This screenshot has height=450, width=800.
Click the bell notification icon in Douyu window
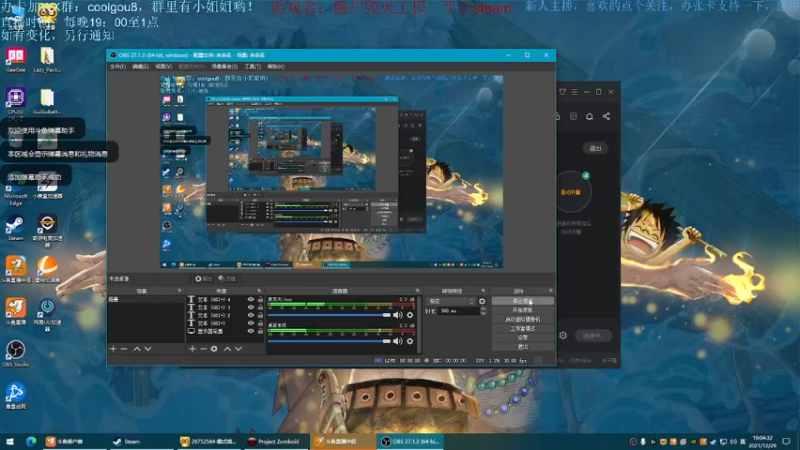click(x=589, y=116)
